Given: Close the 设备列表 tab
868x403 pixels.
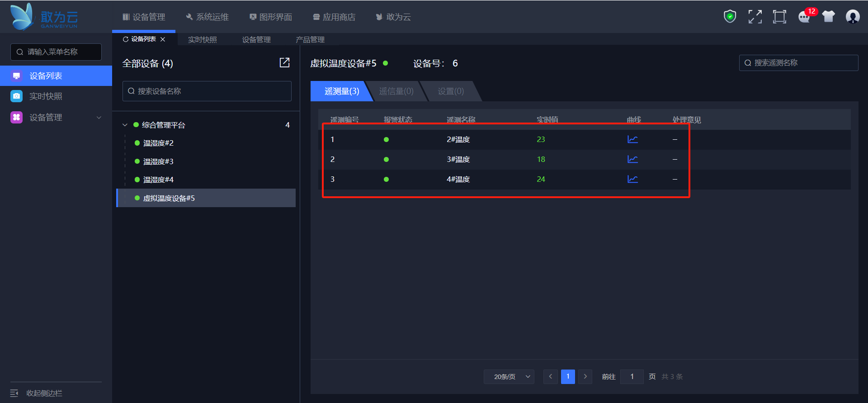Looking at the screenshot, I should point(163,39).
